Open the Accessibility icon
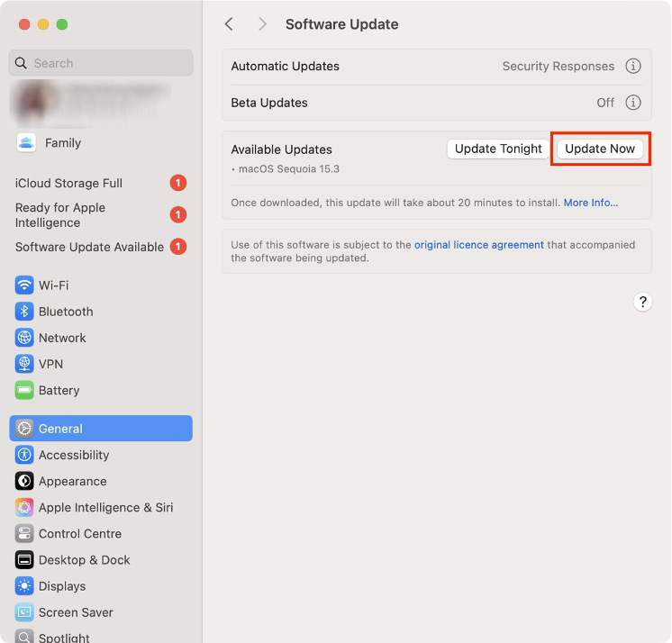This screenshot has width=672, height=643. point(24,455)
